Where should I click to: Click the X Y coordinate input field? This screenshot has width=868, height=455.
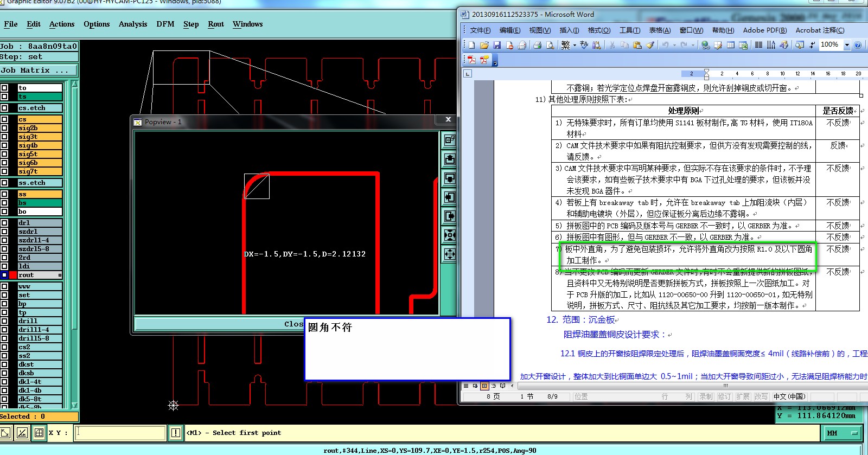click(120, 433)
